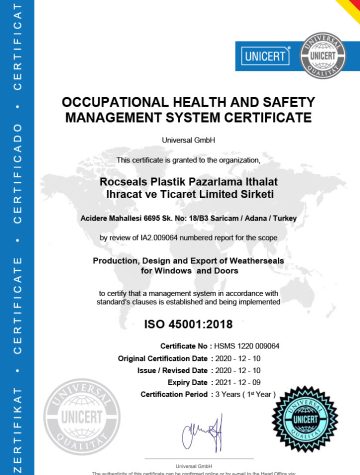Click the red-yellow corner stripe
The image size is (360, 475).
pyautogui.click(x=348, y=9)
